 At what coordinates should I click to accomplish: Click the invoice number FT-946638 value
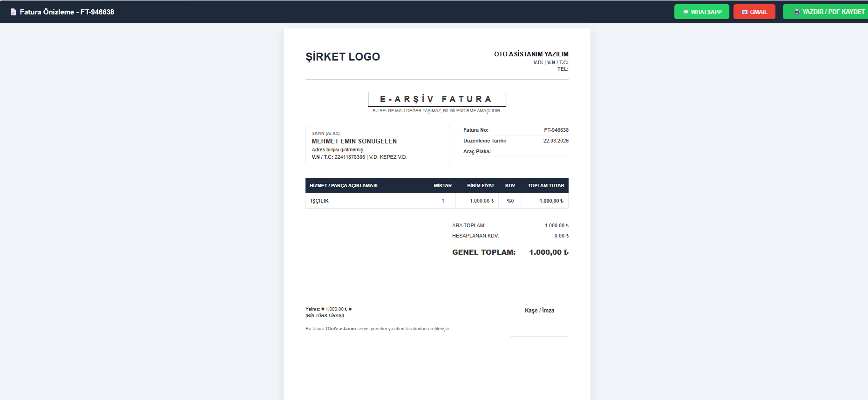coord(556,130)
